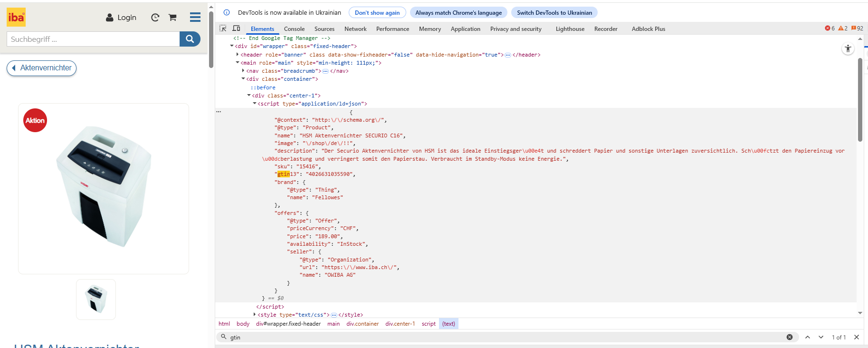Select main in the breadcrumb bar
The width and height of the screenshot is (868, 348).
click(334, 324)
